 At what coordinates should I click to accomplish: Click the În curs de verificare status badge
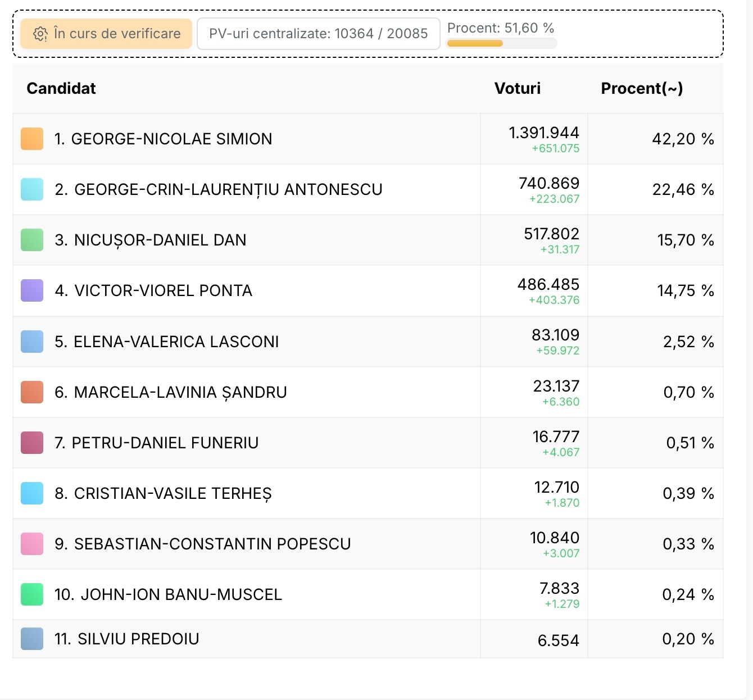[106, 34]
